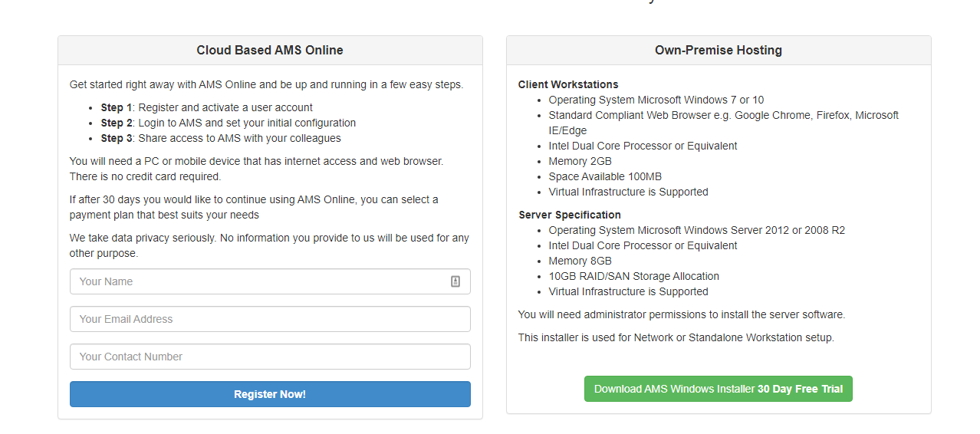The image size is (980, 434).
Task: Click the 10GB RAID/SAN Storage Allocation item
Action: tap(633, 276)
